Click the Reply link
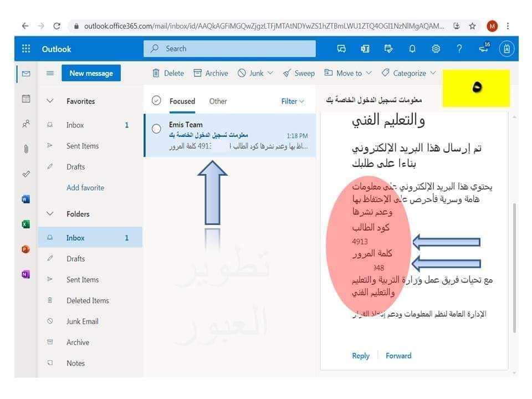The height and width of the screenshot is (399, 532). 361,356
